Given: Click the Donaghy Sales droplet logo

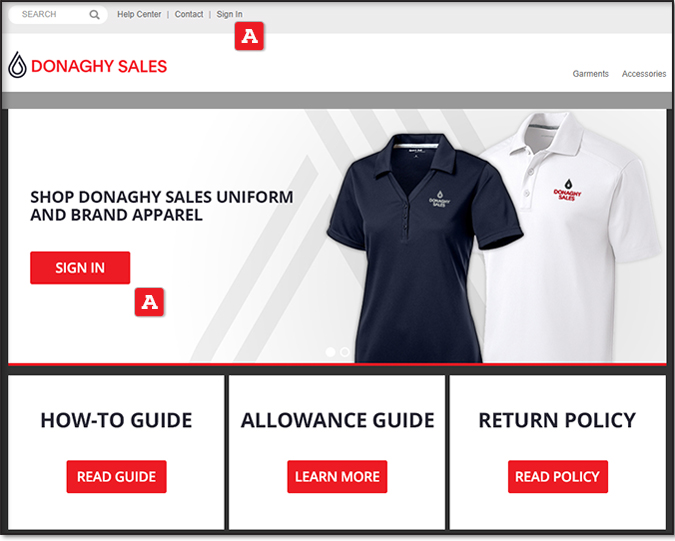Looking at the screenshot, I should click(x=18, y=65).
